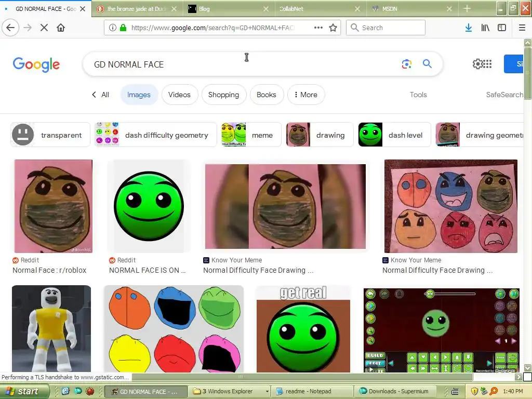Close the Blog tab
This screenshot has height=399, width=532.
266,9
